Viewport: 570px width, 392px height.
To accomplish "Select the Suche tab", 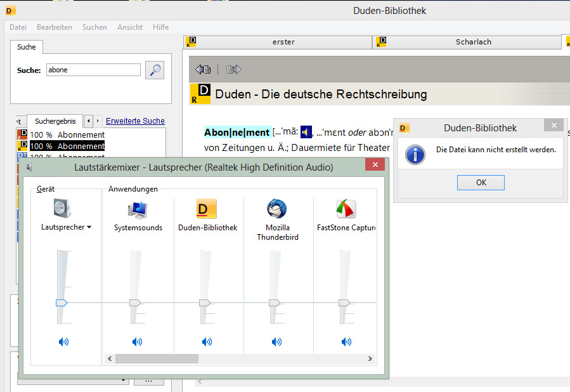I will click(27, 47).
